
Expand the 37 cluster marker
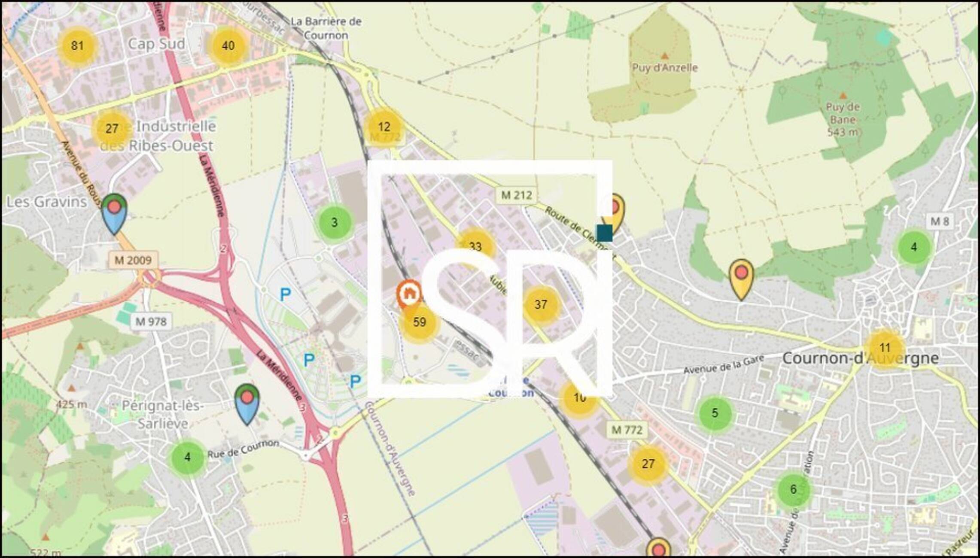click(x=541, y=304)
